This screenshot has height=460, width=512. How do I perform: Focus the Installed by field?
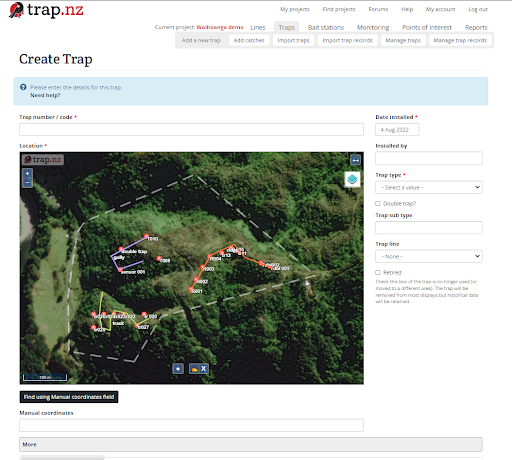[429, 158]
